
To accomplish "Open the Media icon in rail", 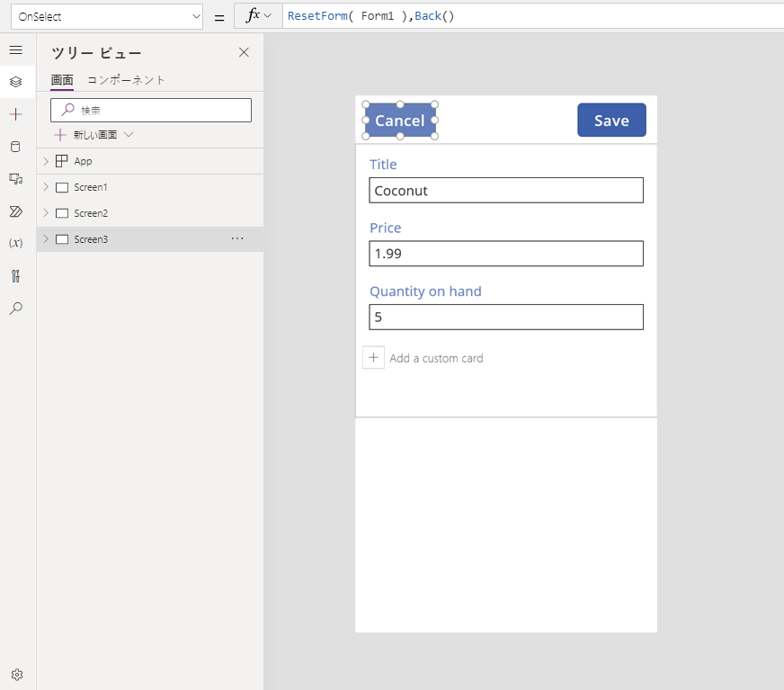I will click(x=16, y=179).
